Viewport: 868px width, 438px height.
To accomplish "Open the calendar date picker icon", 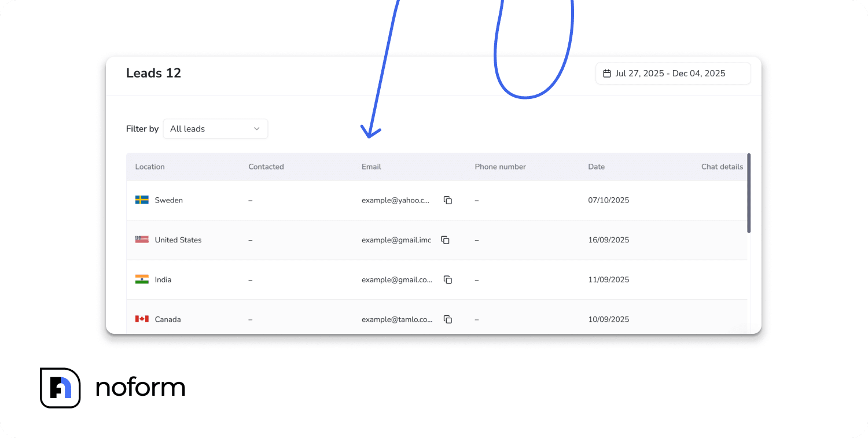I will pos(607,73).
